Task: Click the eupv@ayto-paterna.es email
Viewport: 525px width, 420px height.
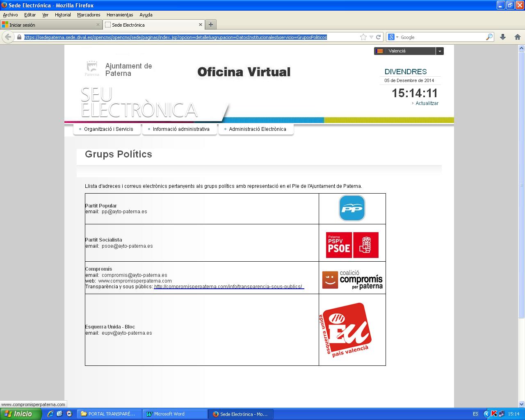Action: 127,333
